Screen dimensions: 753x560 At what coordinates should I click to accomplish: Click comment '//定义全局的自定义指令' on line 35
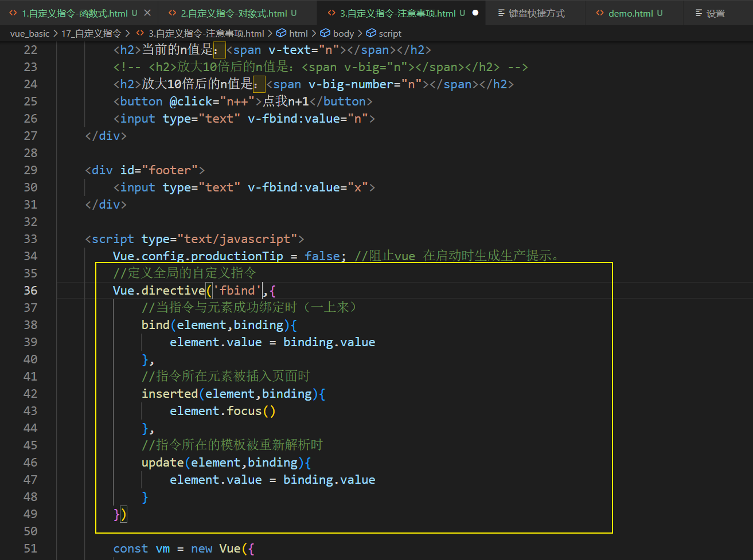coord(185,273)
